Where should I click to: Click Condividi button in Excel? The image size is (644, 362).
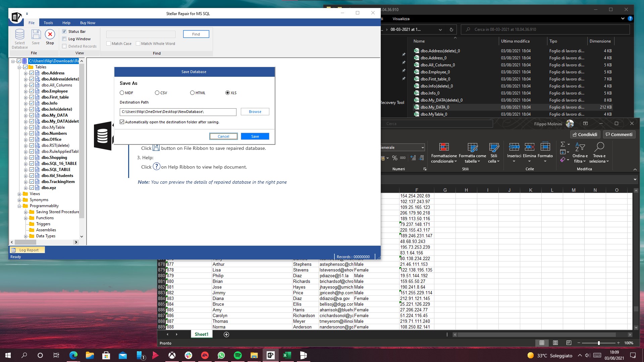(x=585, y=134)
